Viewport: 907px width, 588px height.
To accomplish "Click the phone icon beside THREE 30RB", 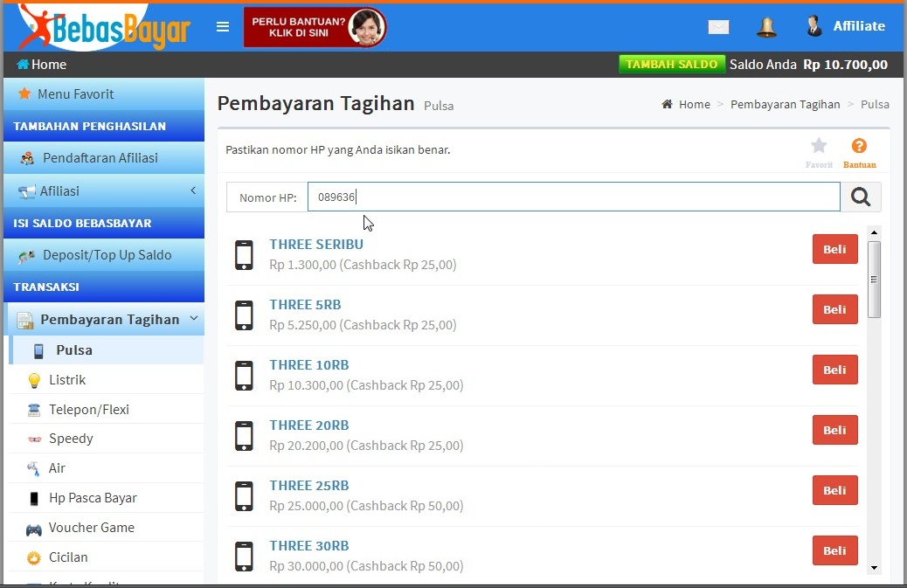I will click(x=244, y=557).
